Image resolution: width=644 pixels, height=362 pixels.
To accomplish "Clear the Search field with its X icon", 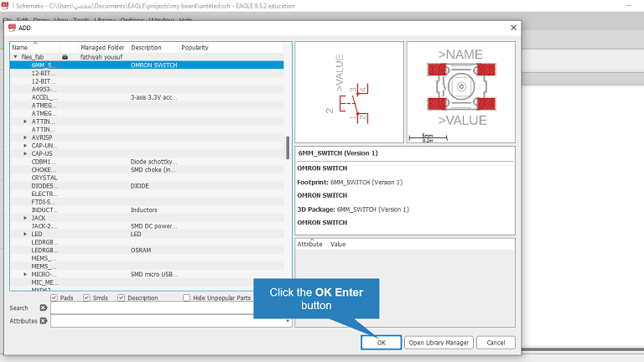I will 43,308.
